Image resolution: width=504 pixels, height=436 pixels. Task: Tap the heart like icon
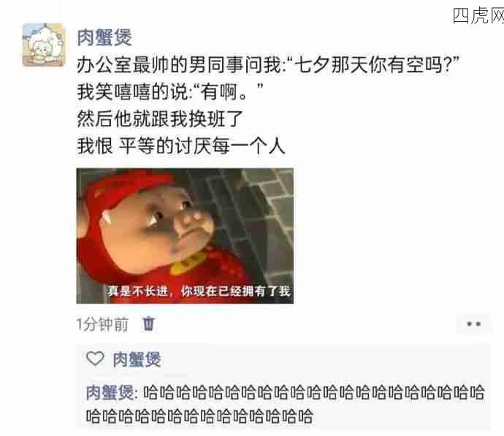coord(95,359)
